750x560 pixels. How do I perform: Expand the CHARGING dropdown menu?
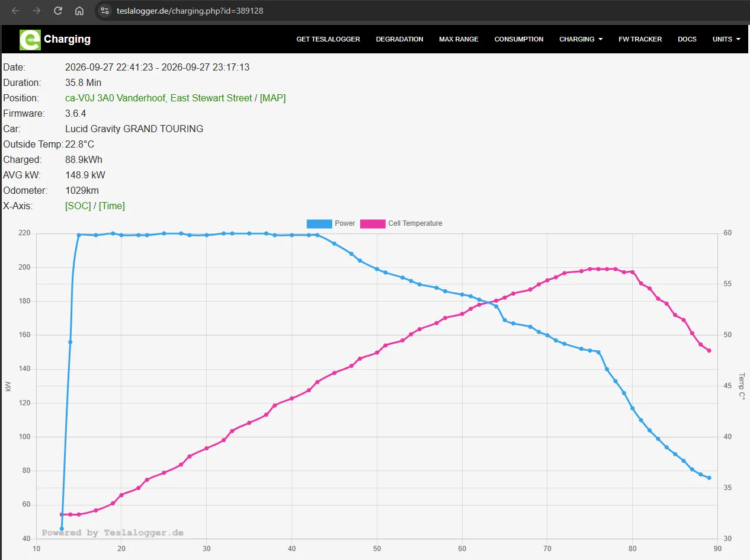click(x=581, y=39)
